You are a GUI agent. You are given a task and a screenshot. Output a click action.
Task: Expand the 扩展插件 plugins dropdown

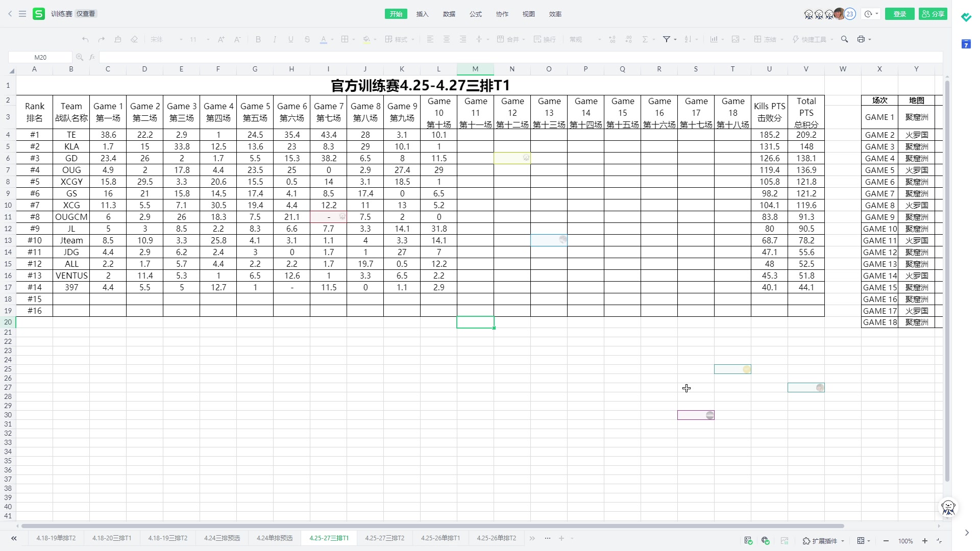[824, 541]
